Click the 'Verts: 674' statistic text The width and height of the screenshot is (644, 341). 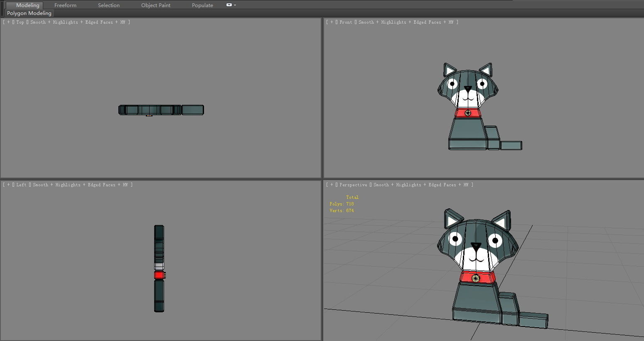tap(342, 210)
